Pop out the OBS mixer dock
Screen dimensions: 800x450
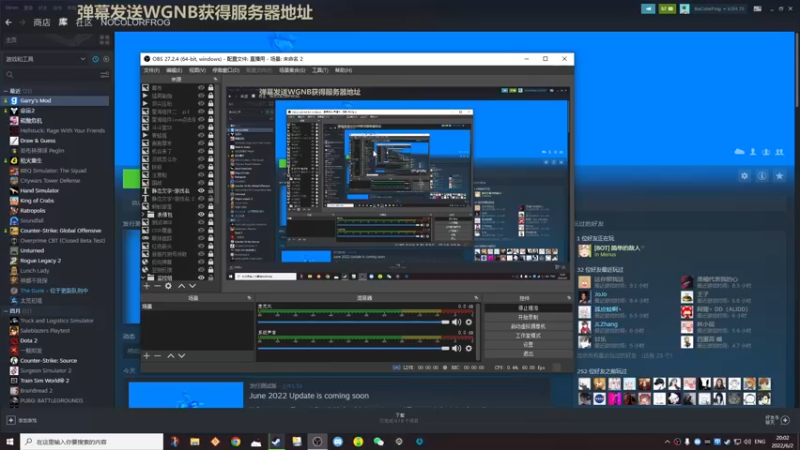(476, 298)
